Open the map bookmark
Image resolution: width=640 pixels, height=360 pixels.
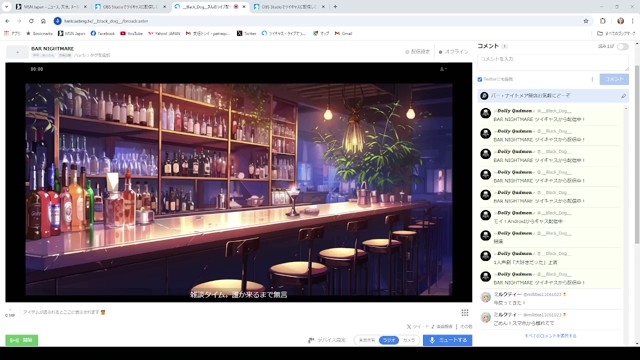[x=321, y=33]
